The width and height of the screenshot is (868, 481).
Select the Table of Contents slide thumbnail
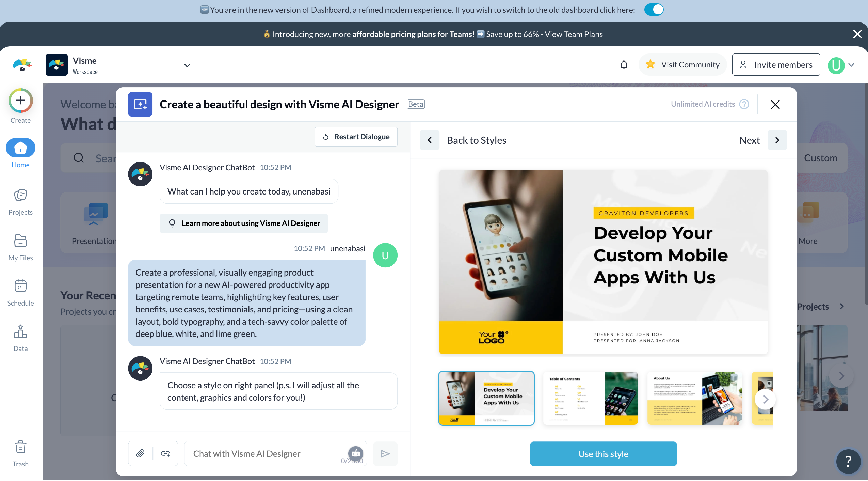click(x=590, y=398)
